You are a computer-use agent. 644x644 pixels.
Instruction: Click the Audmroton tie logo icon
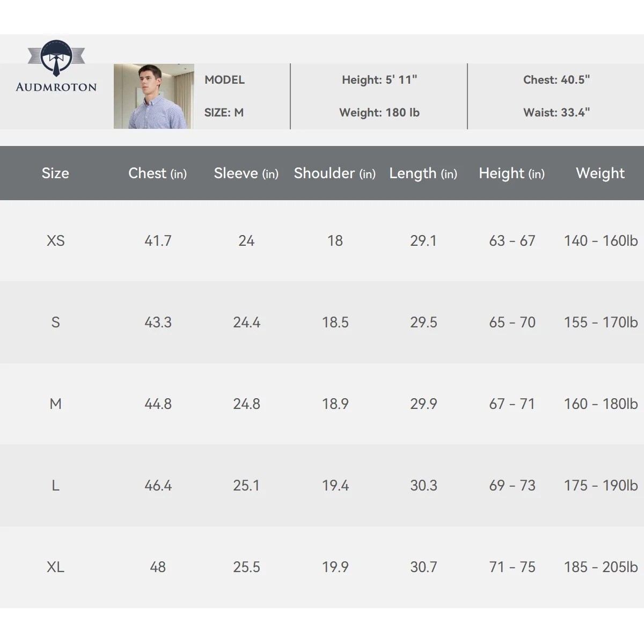click(56, 58)
